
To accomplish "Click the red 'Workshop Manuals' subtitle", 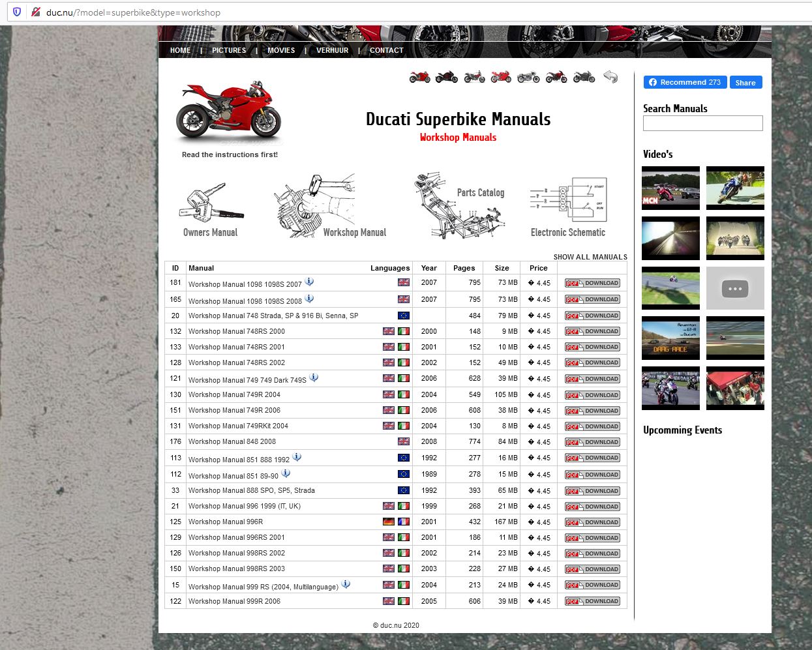I will [458, 138].
